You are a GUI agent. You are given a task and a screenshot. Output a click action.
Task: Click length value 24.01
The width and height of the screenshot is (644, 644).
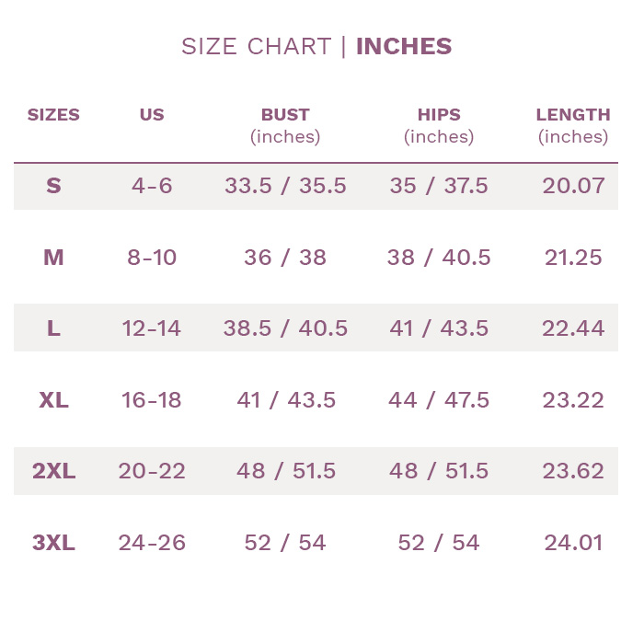click(573, 543)
